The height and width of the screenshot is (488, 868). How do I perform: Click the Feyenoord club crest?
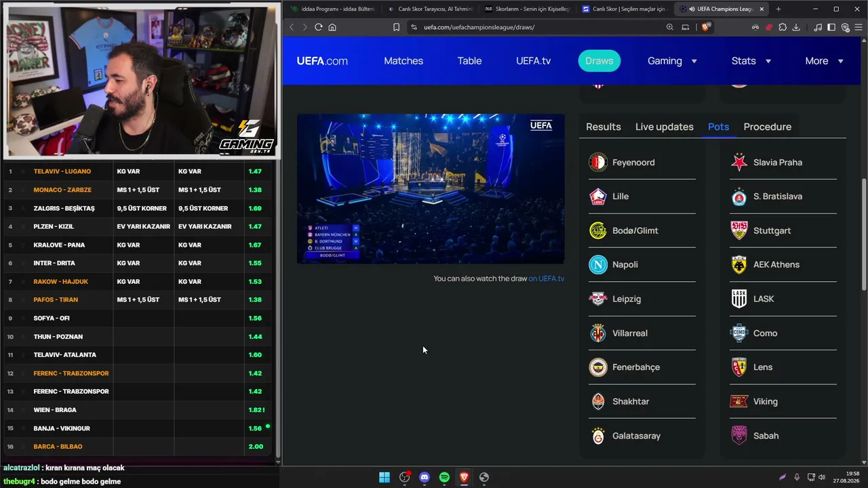click(598, 162)
